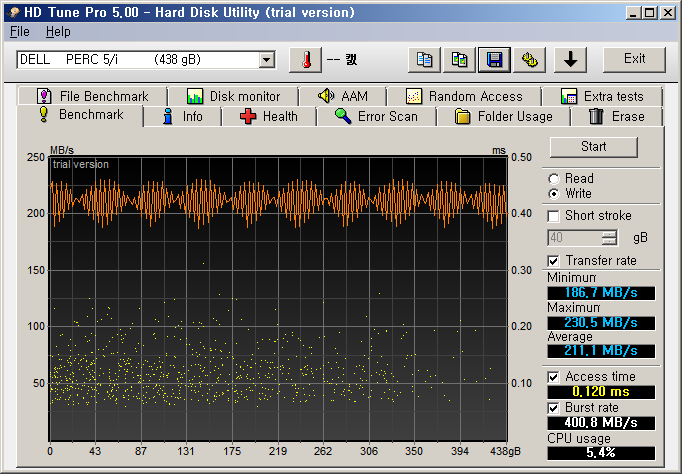Screen dimensions: 682x474
Task: Switch to Disk monitor tab
Action: 234,96
